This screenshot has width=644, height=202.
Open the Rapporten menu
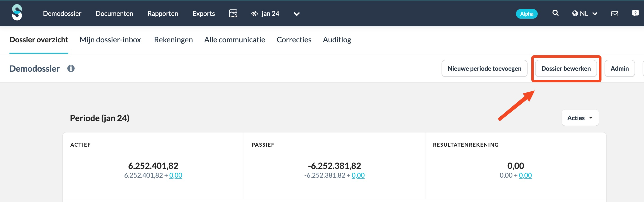click(163, 13)
